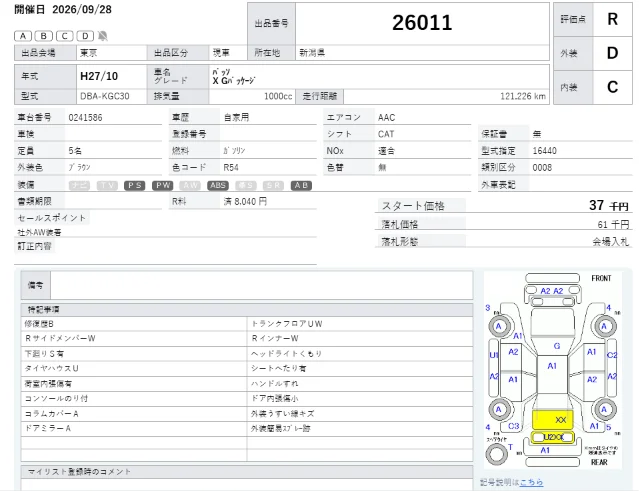
Task: Click the D list button
Action: (x=85, y=36)
